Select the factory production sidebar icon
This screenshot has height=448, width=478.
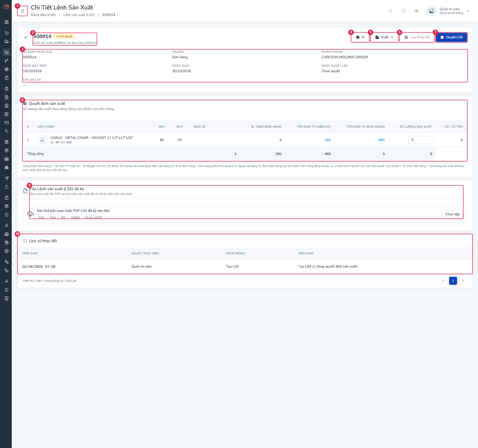(x=7, y=53)
